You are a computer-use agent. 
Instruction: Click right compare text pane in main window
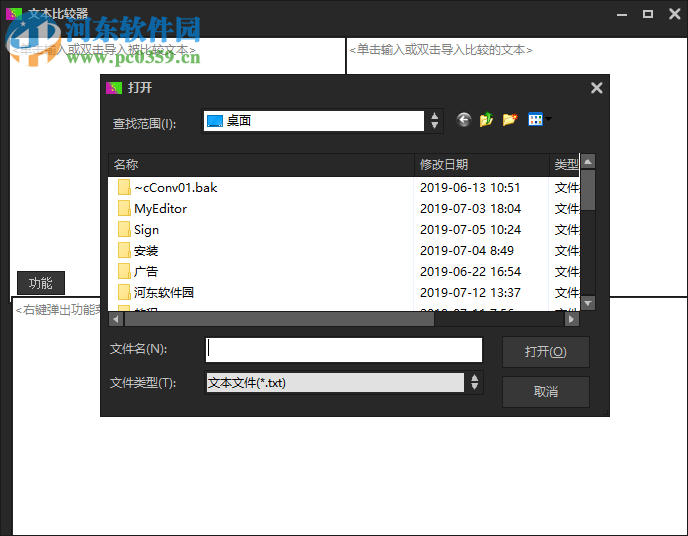pyautogui.click(x=516, y=167)
